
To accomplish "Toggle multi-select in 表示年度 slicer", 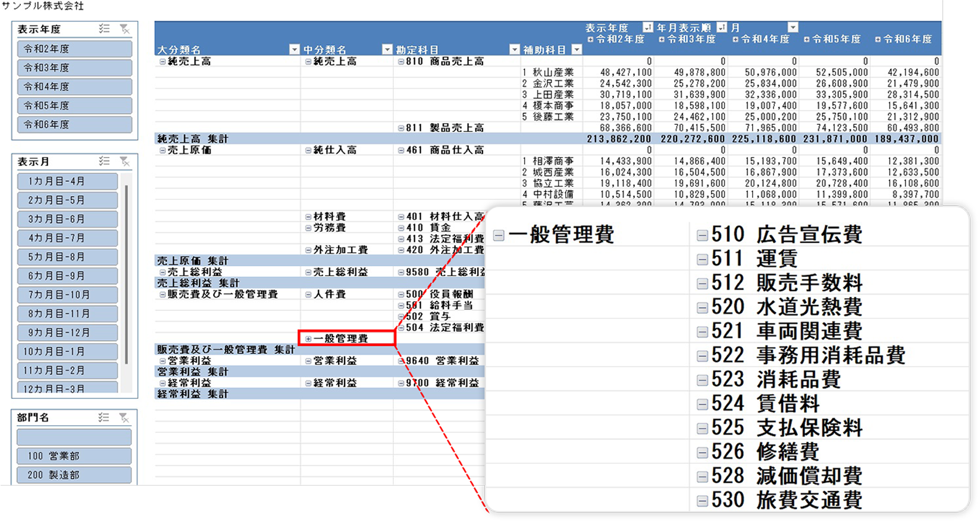I will (x=104, y=29).
